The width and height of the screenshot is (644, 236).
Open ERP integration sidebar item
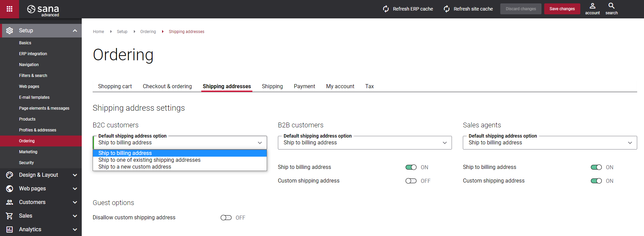click(41, 54)
